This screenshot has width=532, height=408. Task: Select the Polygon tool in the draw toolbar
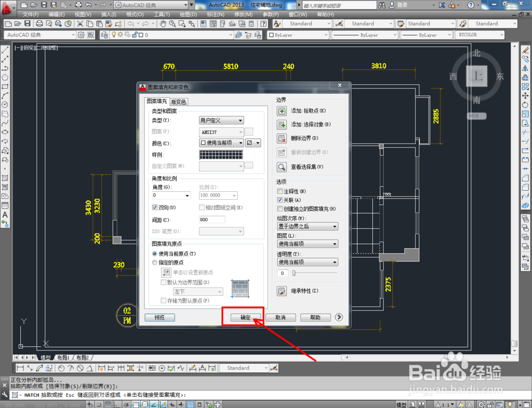[5, 77]
